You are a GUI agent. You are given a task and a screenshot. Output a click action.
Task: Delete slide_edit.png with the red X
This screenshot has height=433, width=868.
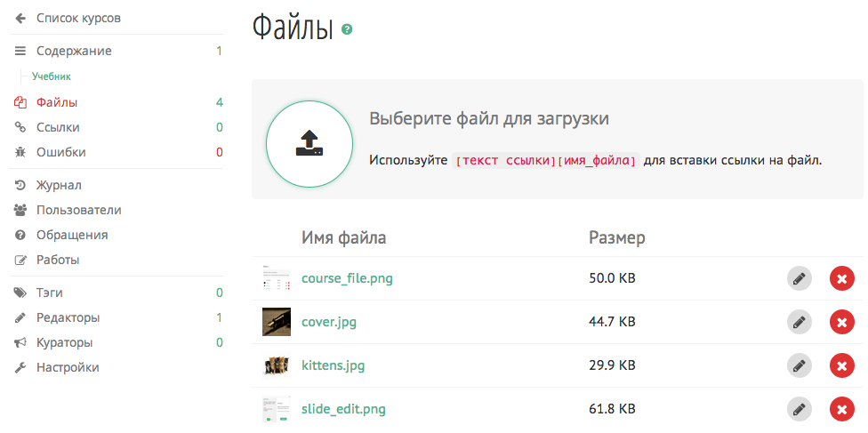841,409
